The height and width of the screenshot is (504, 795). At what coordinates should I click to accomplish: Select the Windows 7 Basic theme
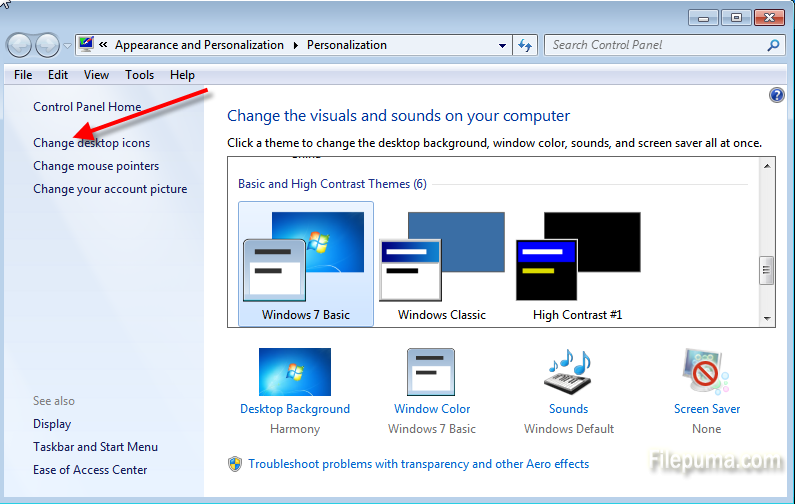(x=306, y=262)
